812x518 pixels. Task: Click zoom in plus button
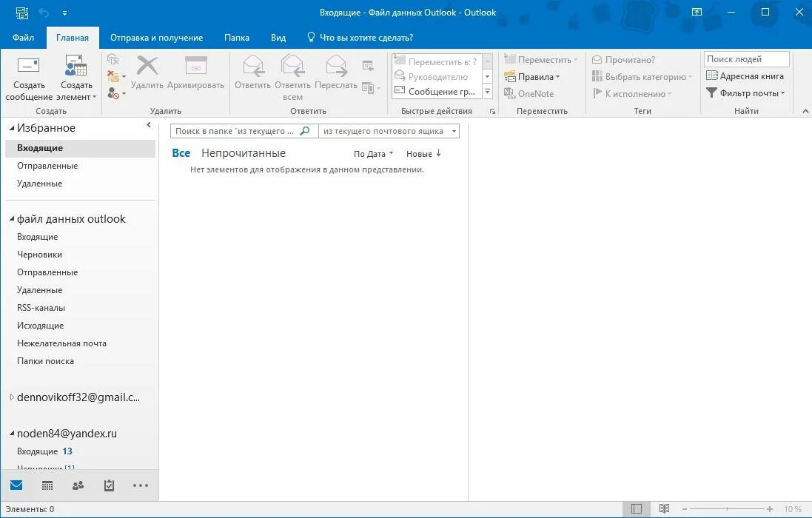[x=770, y=509]
